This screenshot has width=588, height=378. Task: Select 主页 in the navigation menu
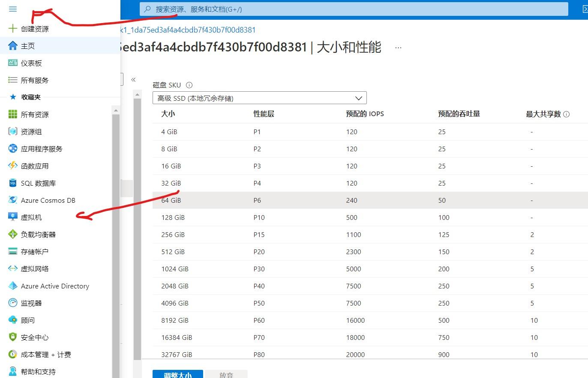(x=28, y=46)
